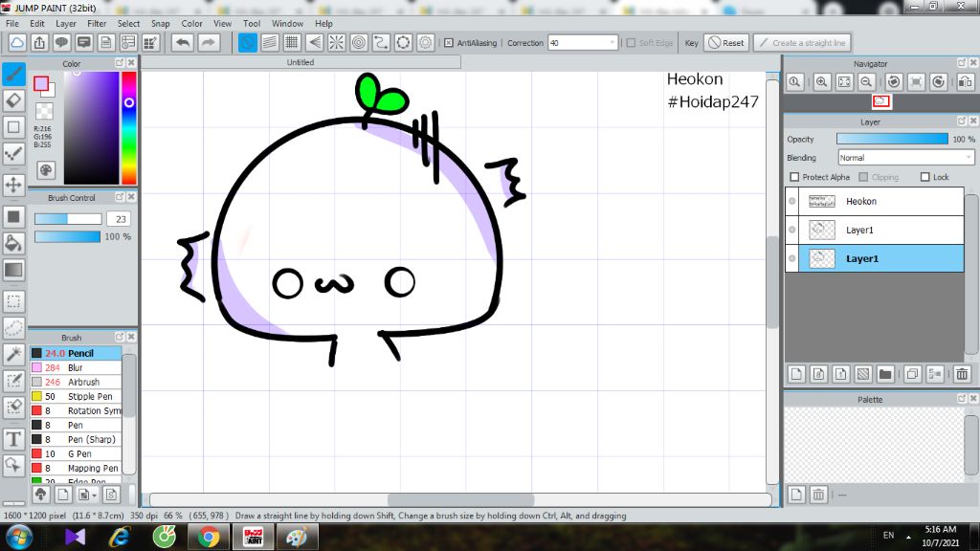Open brush panel dropdown arrow icon
This screenshot has width=980, height=551.
point(95,496)
